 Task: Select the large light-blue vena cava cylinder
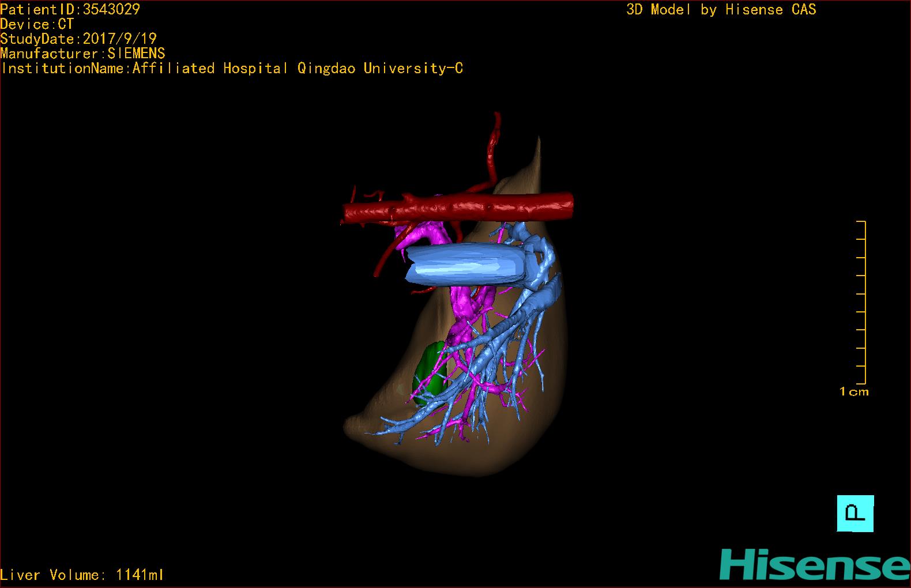pyautogui.click(x=467, y=264)
